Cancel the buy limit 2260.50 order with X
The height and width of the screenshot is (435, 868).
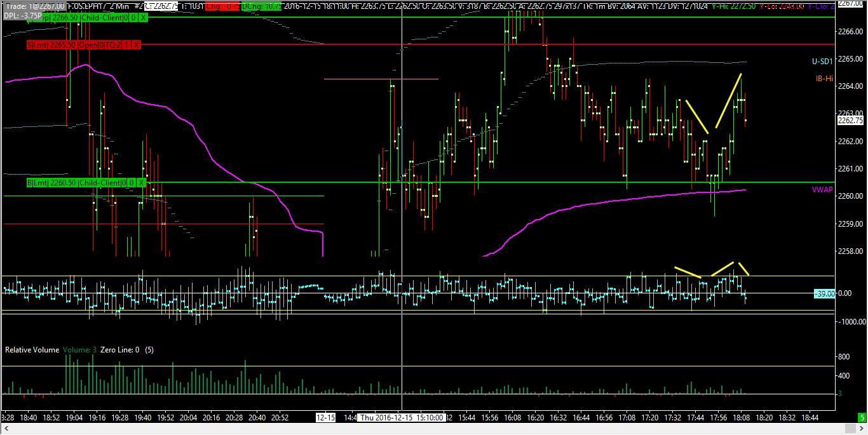coord(142,183)
